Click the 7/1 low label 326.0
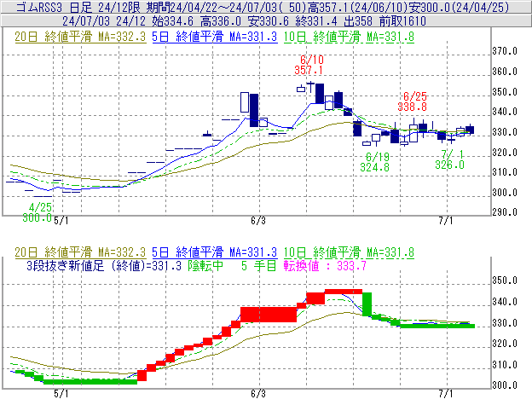532x405 pixels. pos(449,159)
